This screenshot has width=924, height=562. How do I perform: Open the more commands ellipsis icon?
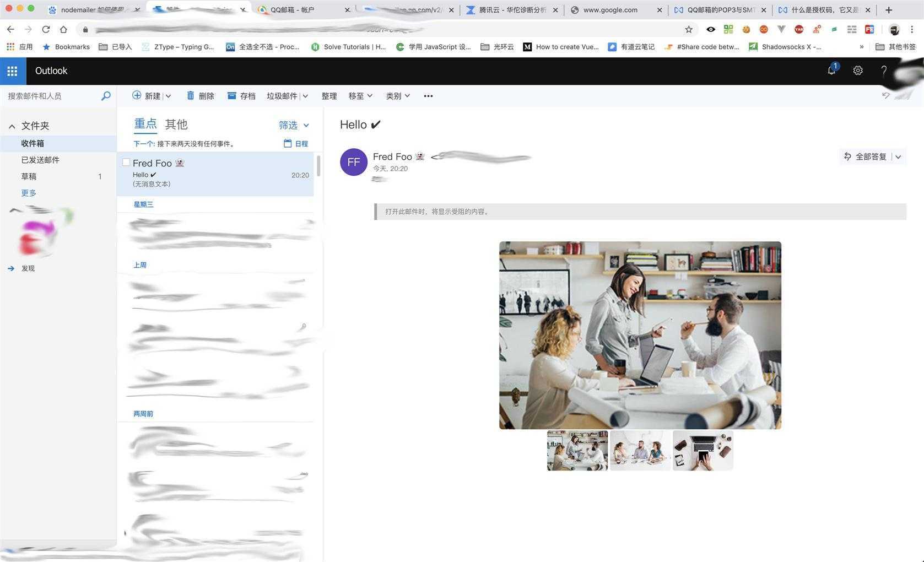428,96
